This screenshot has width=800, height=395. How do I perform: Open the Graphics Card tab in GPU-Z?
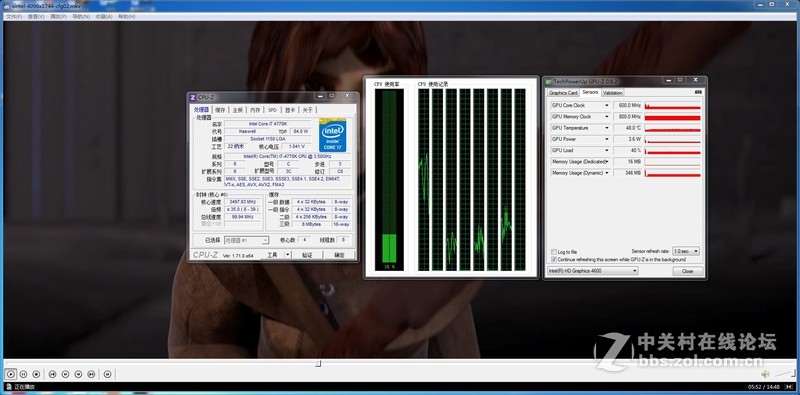pyautogui.click(x=563, y=93)
